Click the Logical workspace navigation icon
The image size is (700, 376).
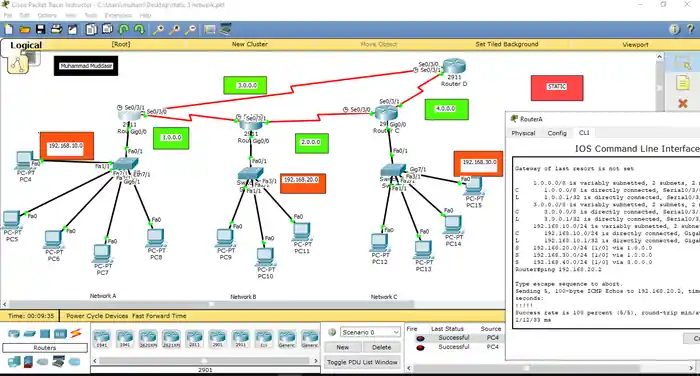tap(18, 65)
